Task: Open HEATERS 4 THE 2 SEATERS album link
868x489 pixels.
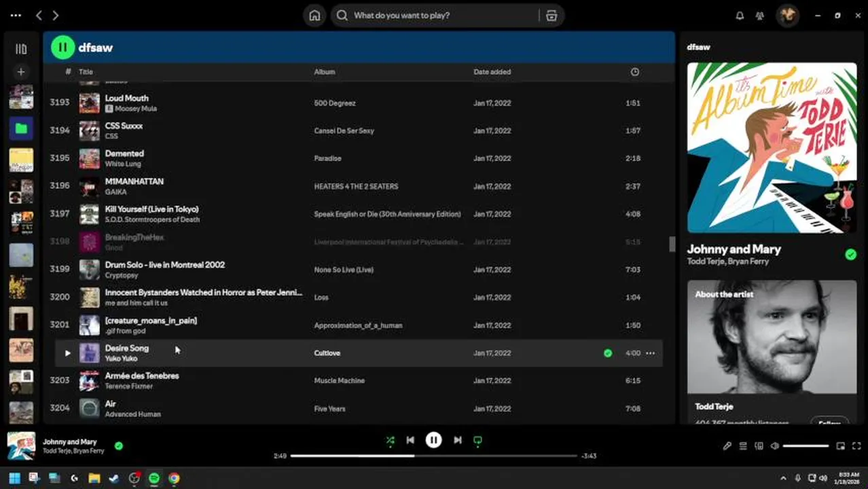Action: tap(356, 186)
